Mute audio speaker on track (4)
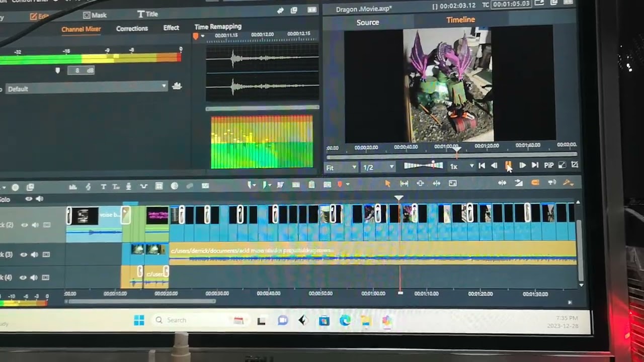Viewport: 644px width, 362px height. point(34,278)
